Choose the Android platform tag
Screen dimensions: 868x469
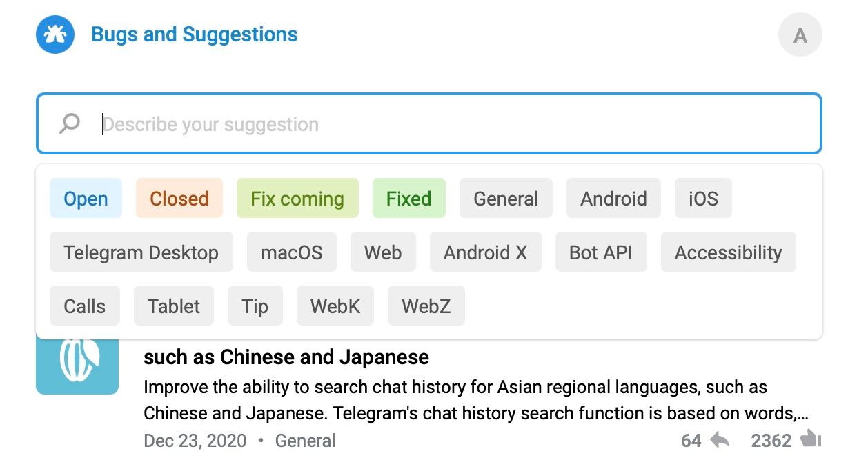(613, 199)
